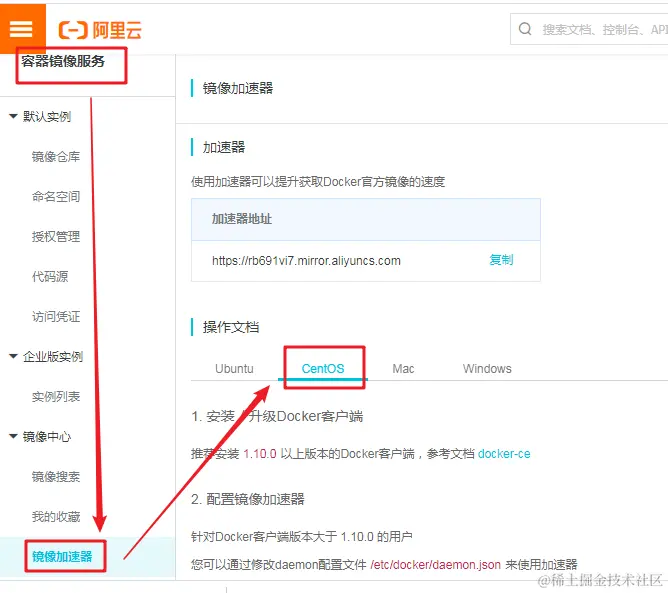
Task: Collapse the 镜像中心 section arrow
Action: [13, 436]
